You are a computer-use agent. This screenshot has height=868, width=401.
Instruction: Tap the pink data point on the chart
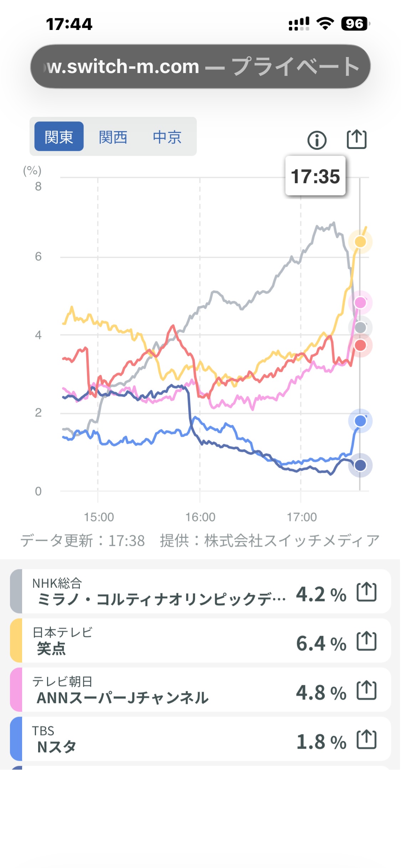[x=360, y=303]
